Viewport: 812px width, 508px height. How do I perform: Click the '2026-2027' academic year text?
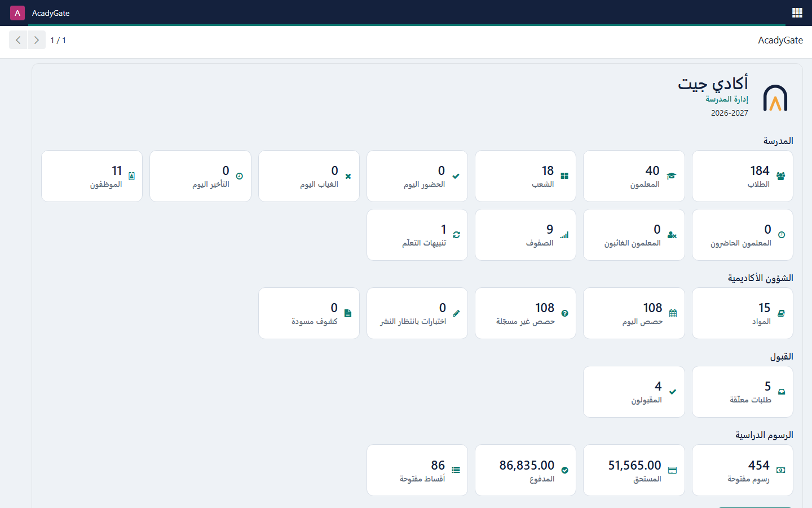(x=730, y=113)
